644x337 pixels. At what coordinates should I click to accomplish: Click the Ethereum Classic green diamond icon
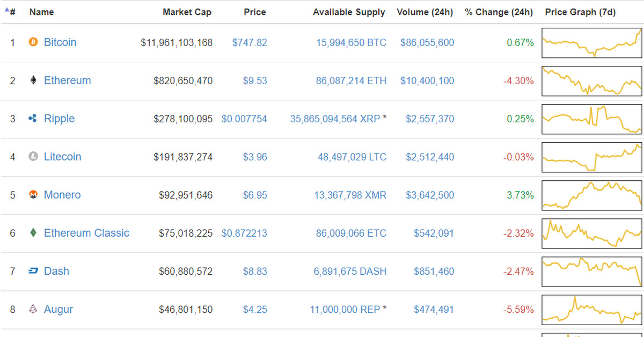[x=33, y=233]
